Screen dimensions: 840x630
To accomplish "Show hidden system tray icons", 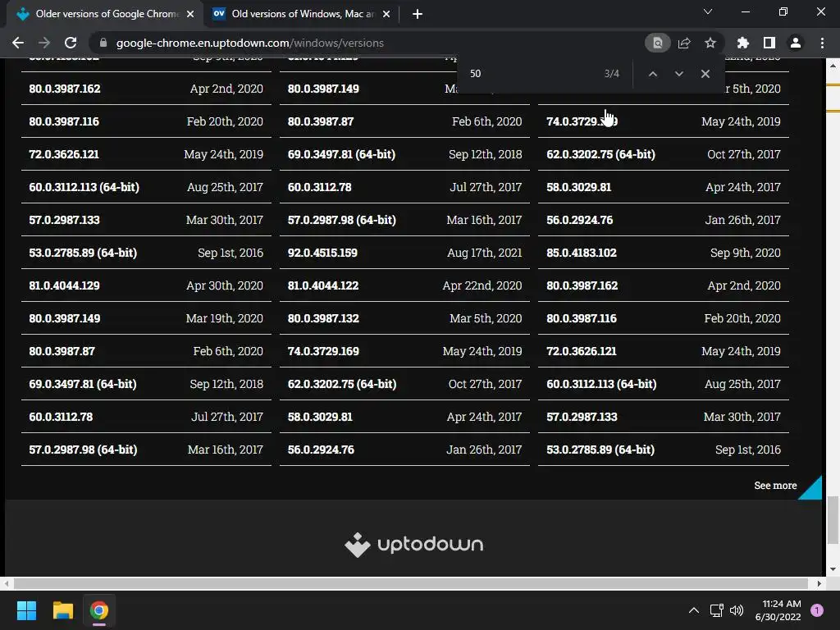I will coord(694,610).
